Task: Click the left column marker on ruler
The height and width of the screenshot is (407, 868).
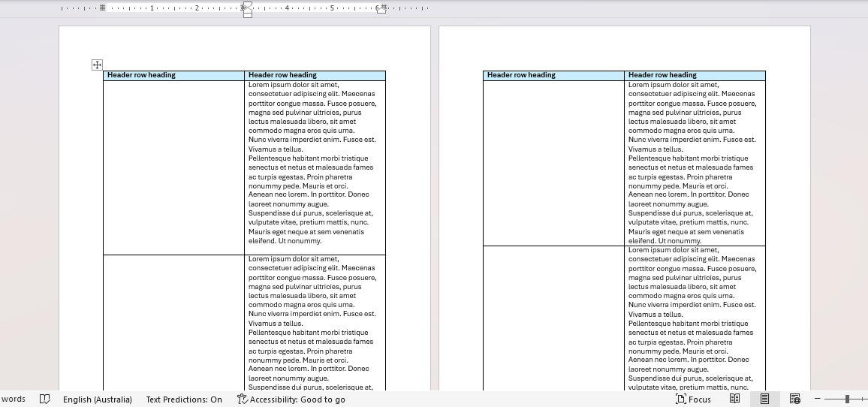Action: pyautogui.click(x=103, y=8)
